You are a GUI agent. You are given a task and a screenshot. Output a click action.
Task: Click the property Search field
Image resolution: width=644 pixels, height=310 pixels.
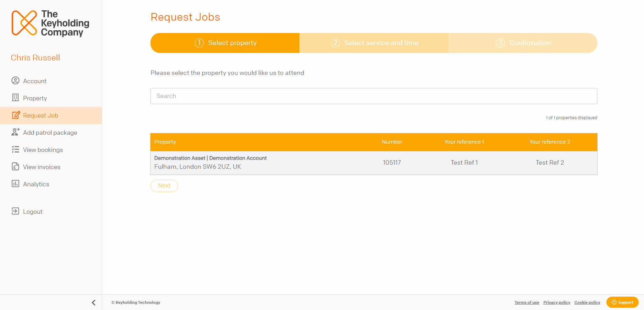[374, 96]
